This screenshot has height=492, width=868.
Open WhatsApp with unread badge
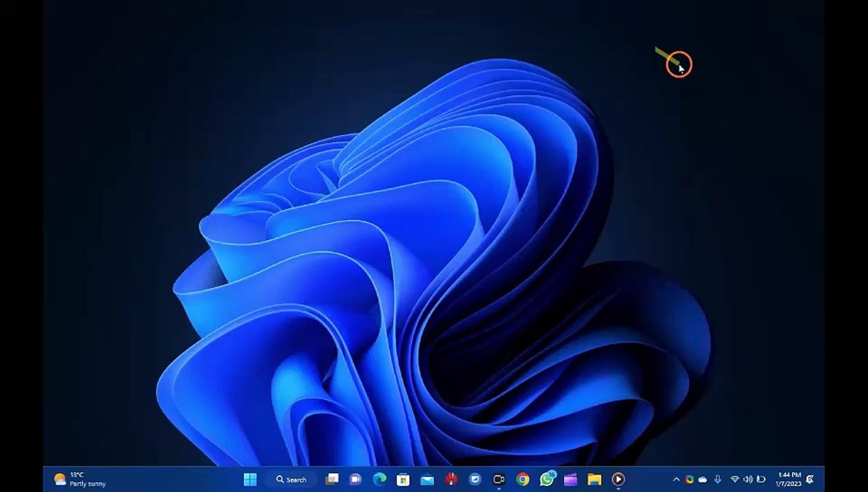tap(547, 479)
